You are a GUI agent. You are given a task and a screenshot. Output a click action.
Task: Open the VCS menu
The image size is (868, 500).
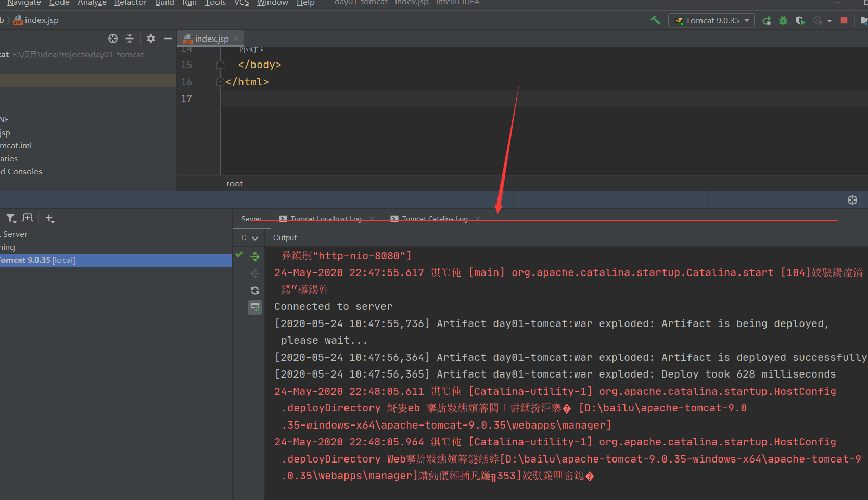tap(242, 3)
